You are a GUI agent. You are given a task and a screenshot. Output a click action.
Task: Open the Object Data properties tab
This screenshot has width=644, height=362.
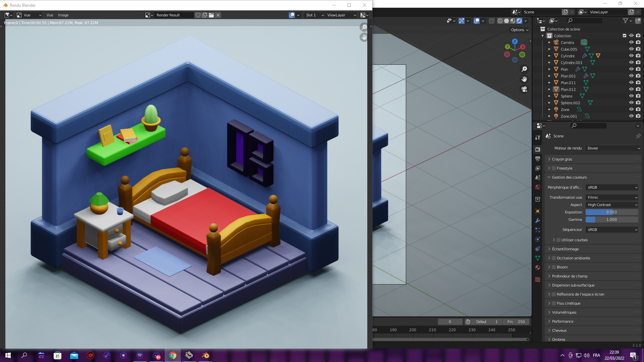coord(538,258)
